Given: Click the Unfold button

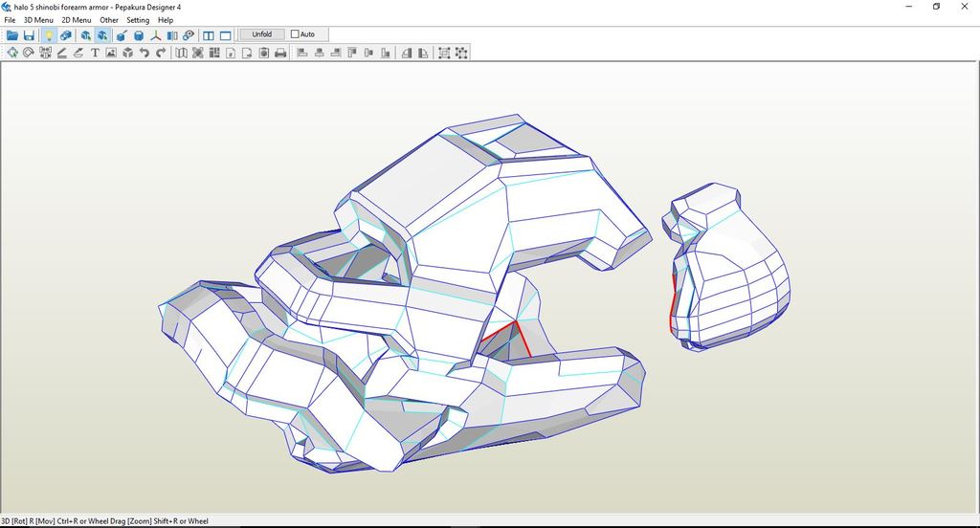Looking at the screenshot, I should [x=262, y=34].
